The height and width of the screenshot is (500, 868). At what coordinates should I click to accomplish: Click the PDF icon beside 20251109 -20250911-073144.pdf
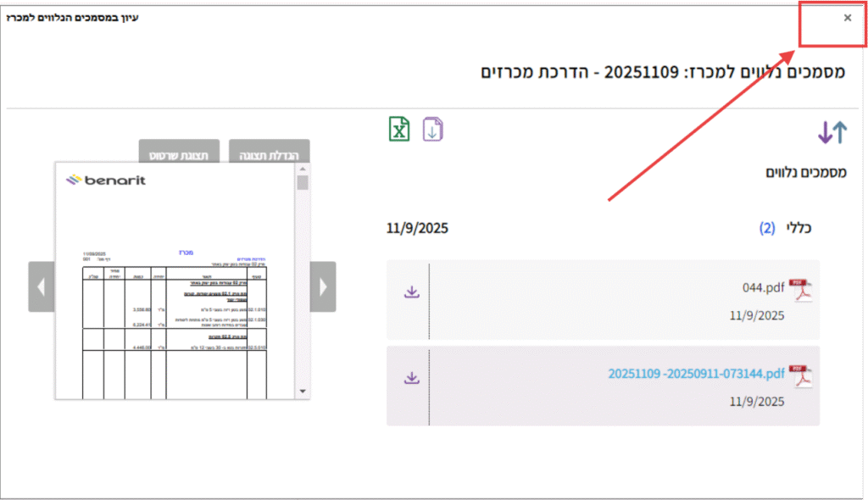(x=799, y=376)
